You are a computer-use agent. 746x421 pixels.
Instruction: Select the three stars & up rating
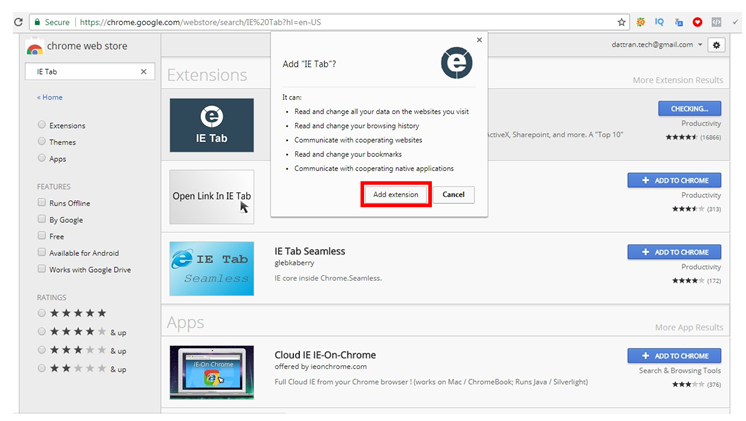coord(42,350)
